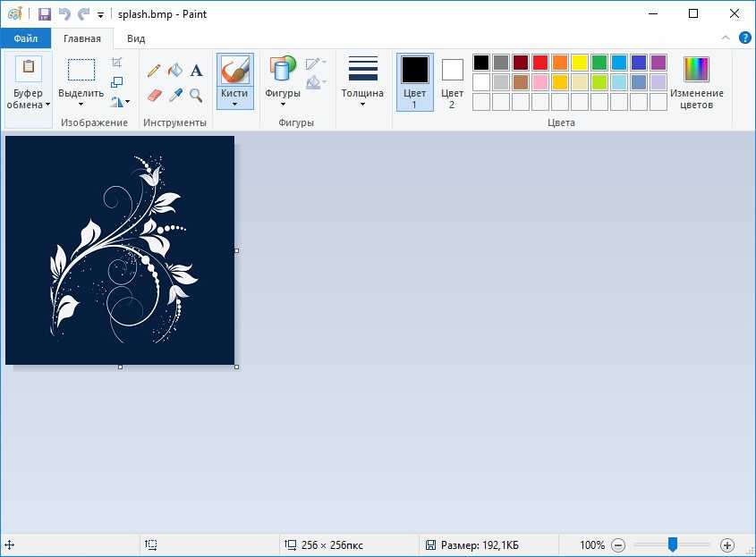
Task: Click the Crop image icon
Action: pyautogui.click(x=117, y=63)
